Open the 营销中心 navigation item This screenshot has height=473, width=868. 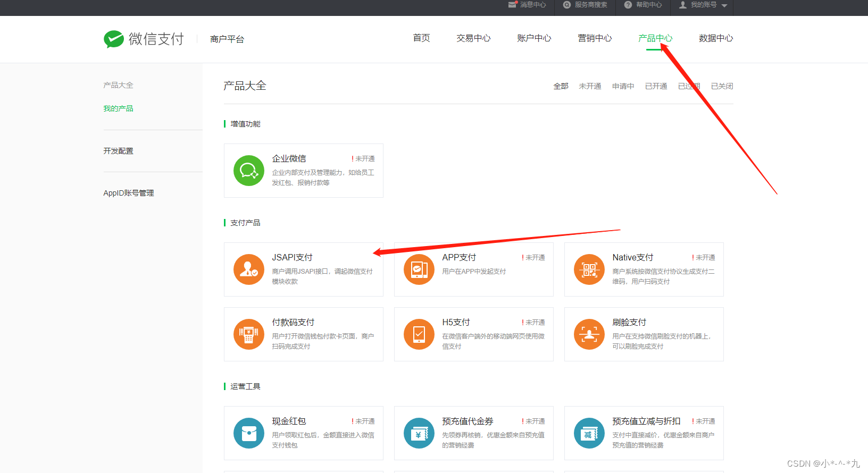click(595, 38)
